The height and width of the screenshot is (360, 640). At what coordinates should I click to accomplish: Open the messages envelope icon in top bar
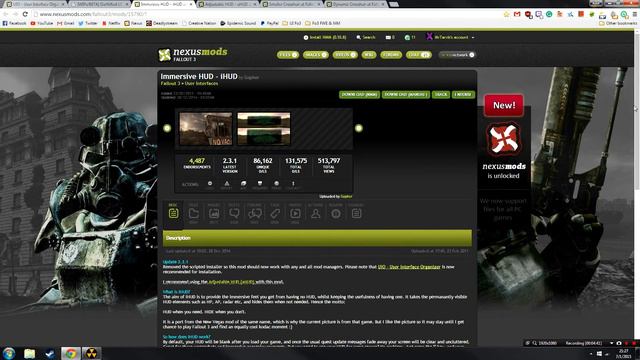[388, 37]
